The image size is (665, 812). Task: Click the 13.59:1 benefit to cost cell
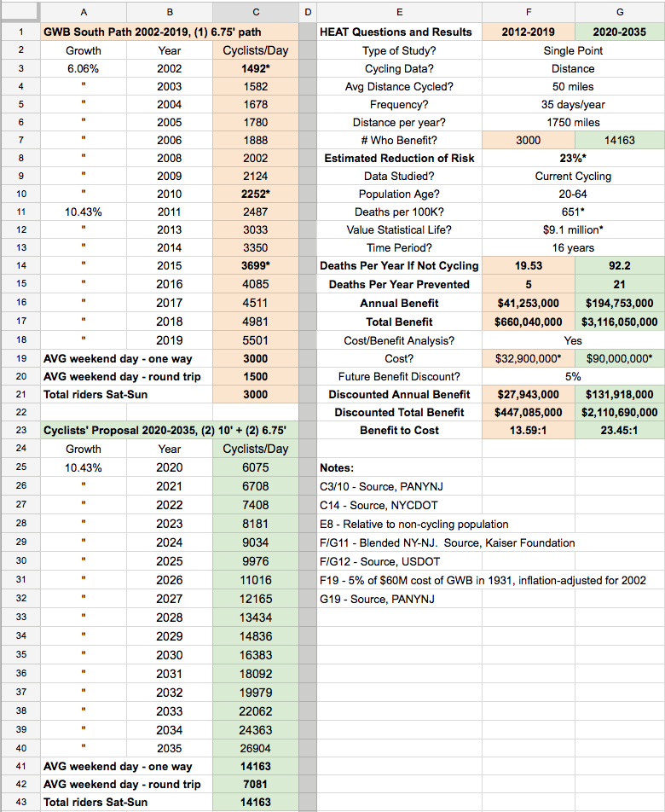click(x=529, y=430)
